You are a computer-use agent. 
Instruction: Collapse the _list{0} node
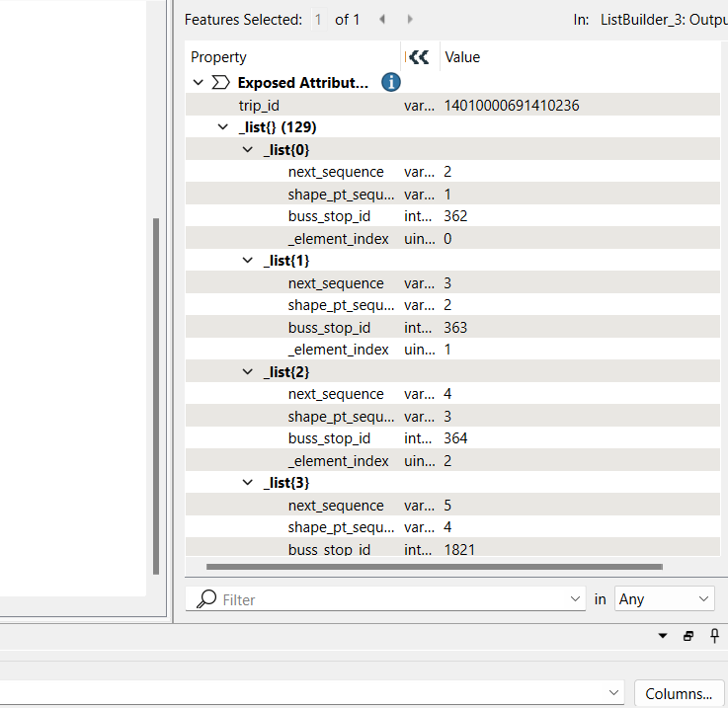pyautogui.click(x=248, y=149)
